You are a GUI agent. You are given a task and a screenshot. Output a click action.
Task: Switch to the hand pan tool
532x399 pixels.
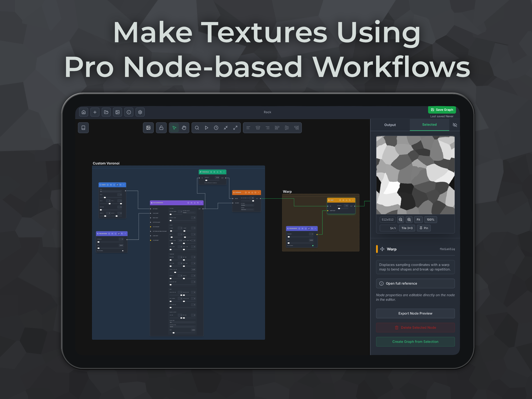point(184,128)
